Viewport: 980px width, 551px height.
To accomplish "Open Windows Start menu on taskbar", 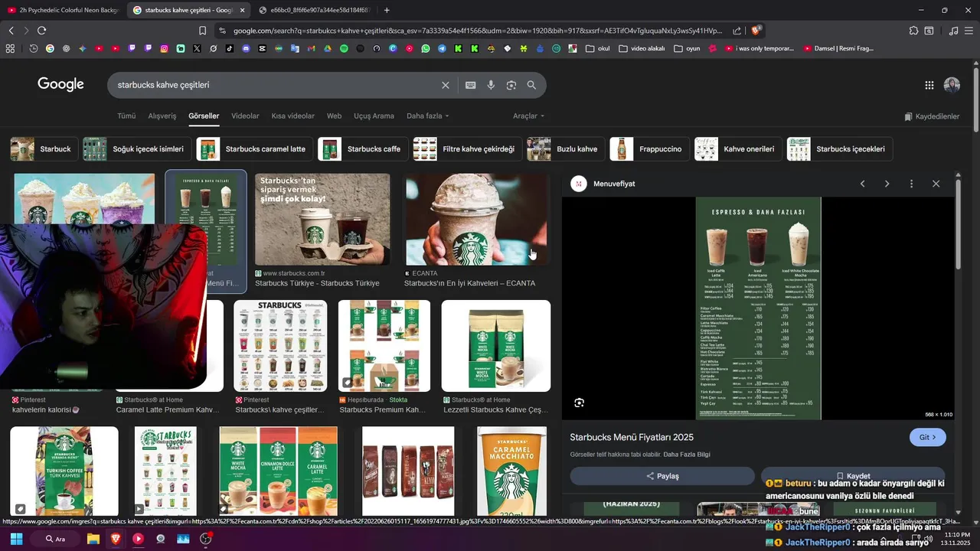I will pos(16,539).
